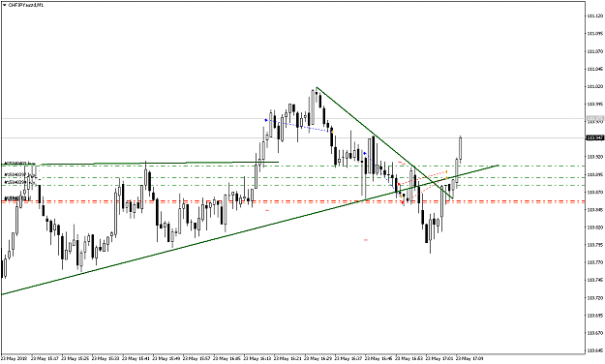Click the 23 May 15:41 time label
Image resolution: width=605 pixels, height=364 pixels.
point(136,358)
